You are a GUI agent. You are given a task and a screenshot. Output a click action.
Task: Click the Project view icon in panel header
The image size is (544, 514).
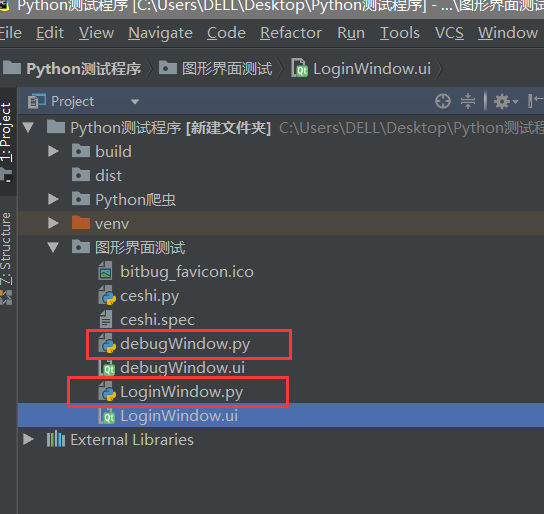click(x=36, y=101)
